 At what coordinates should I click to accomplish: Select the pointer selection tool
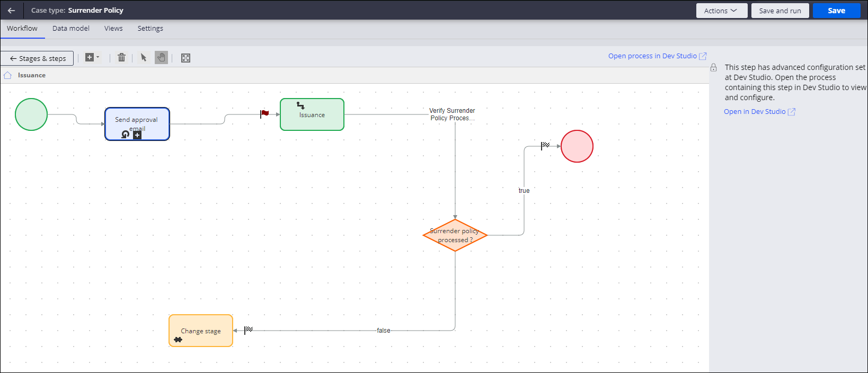point(144,58)
